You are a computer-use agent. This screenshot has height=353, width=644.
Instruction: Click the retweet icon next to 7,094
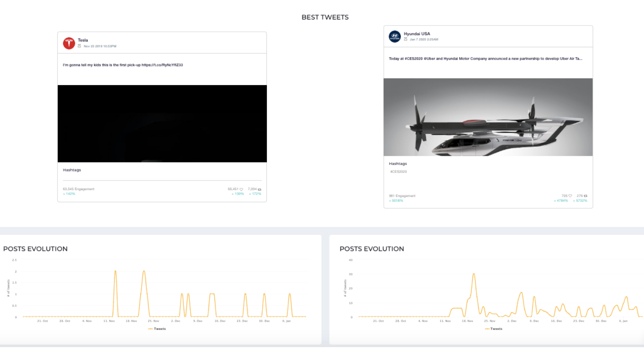(x=259, y=189)
